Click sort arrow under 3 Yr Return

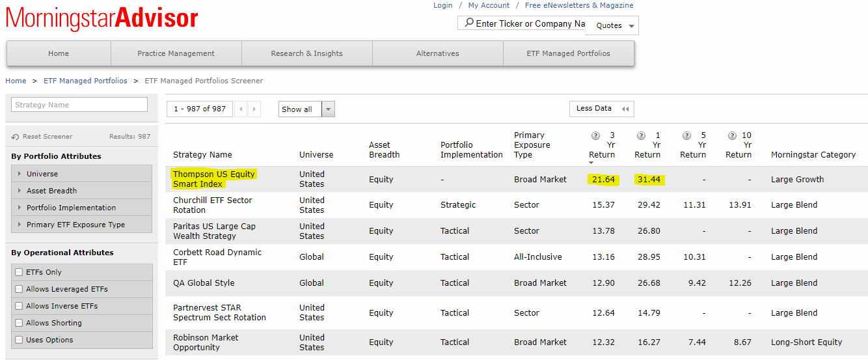click(x=591, y=163)
